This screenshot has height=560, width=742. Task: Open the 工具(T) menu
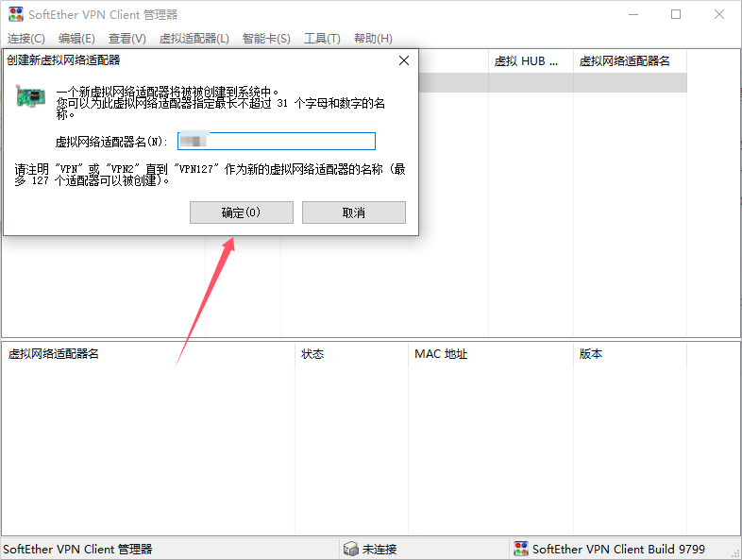(322, 39)
